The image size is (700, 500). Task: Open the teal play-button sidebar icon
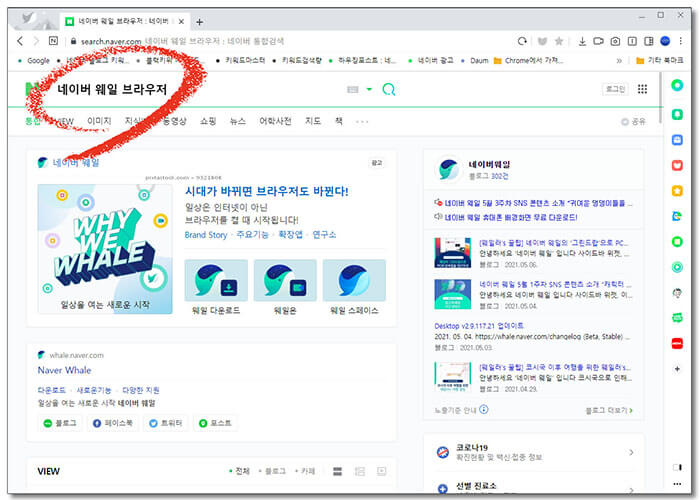pos(677,267)
